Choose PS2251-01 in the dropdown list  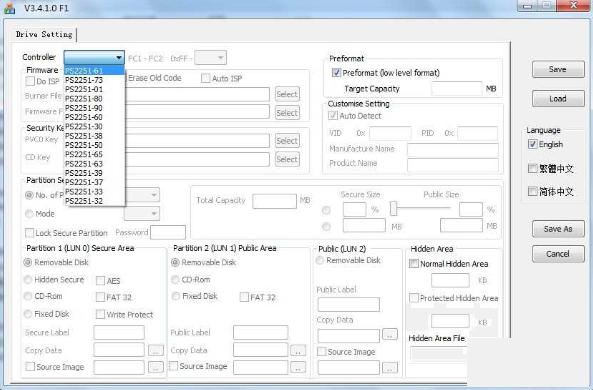[94, 89]
